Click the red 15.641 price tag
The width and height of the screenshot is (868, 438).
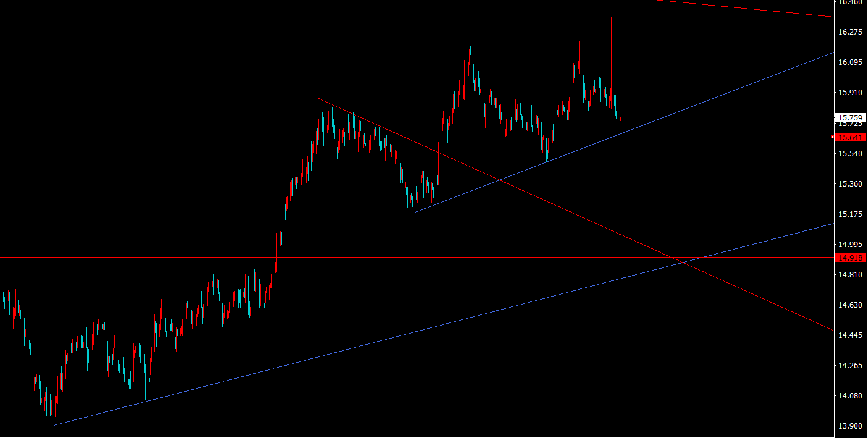click(849, 137)
